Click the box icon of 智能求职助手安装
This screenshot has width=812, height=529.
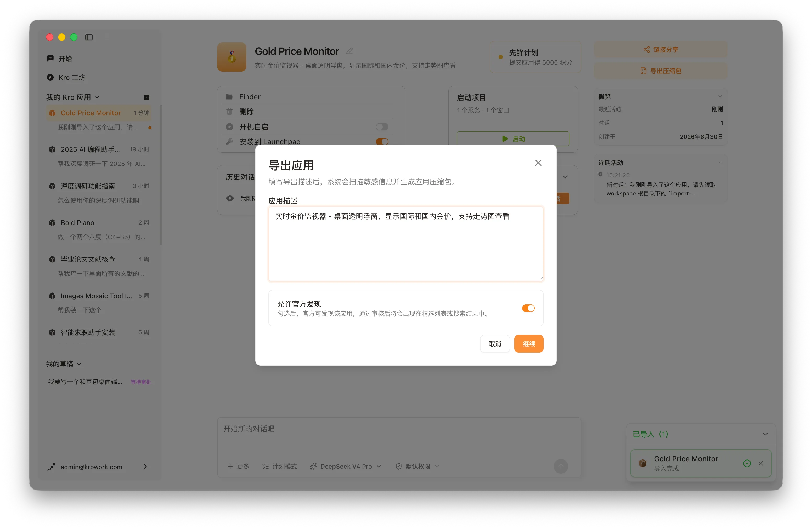click(x=52, y=332)
